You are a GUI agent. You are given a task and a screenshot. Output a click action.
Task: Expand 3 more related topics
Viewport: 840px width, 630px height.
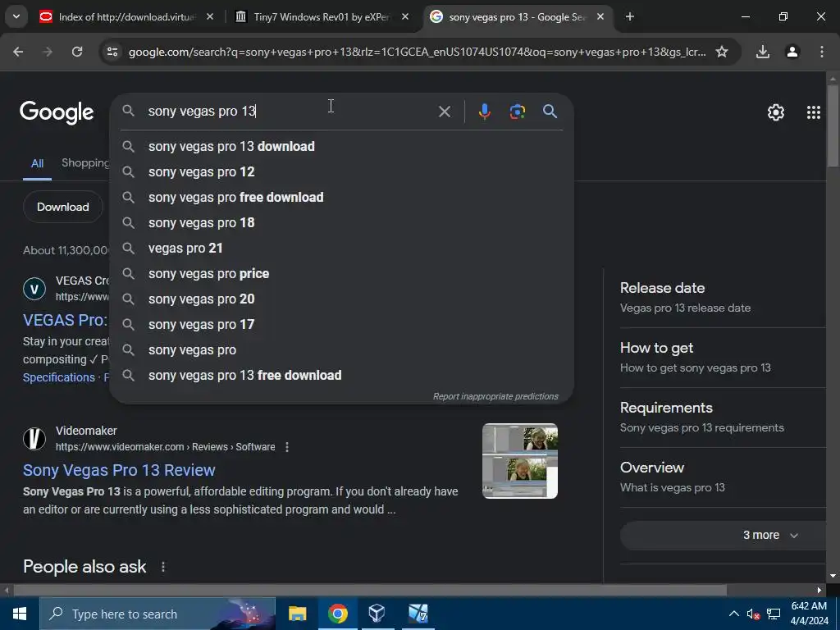[x=724, y=535]
